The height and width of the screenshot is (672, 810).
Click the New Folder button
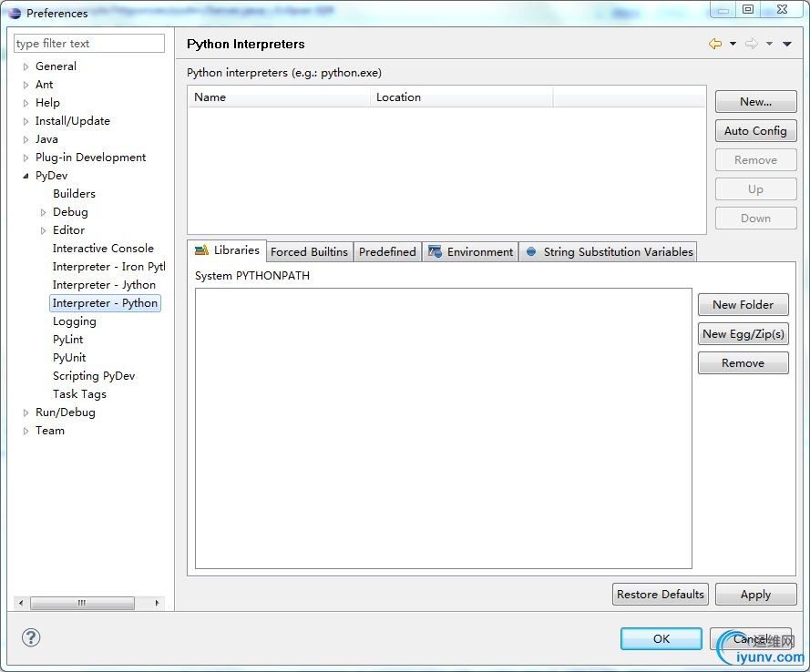click(743, 304)
